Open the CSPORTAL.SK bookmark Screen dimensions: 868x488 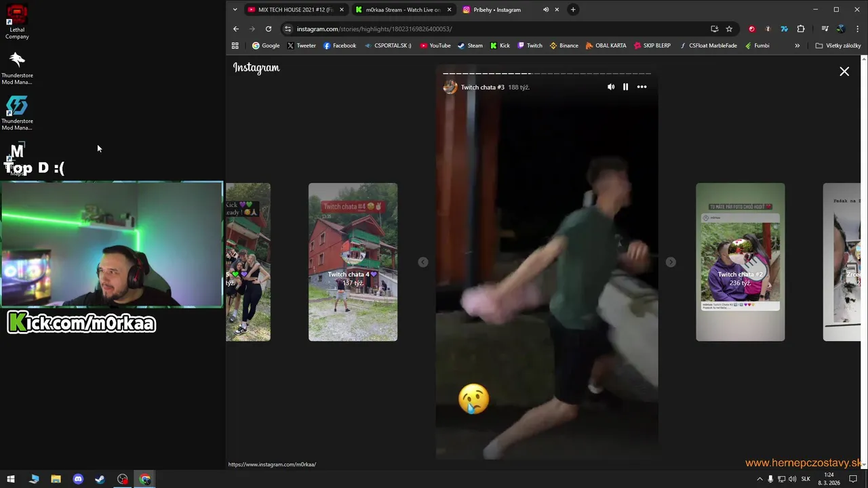coord(388,45)
